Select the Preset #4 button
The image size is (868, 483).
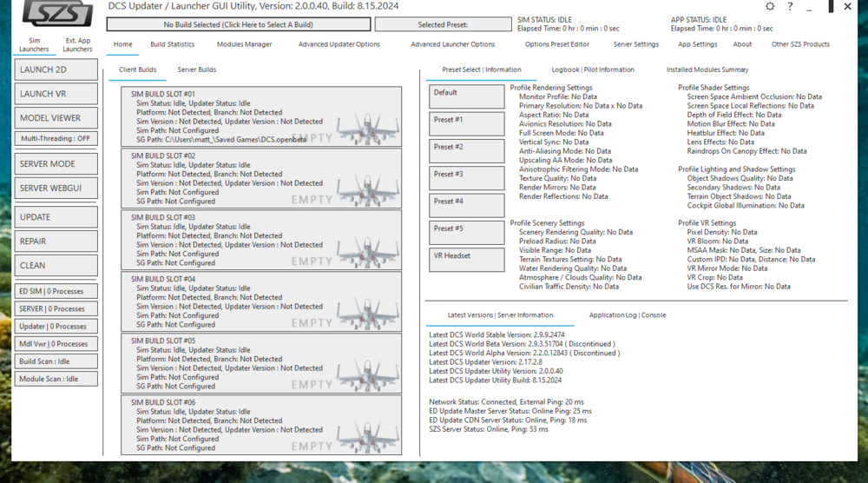pos(467,205)
